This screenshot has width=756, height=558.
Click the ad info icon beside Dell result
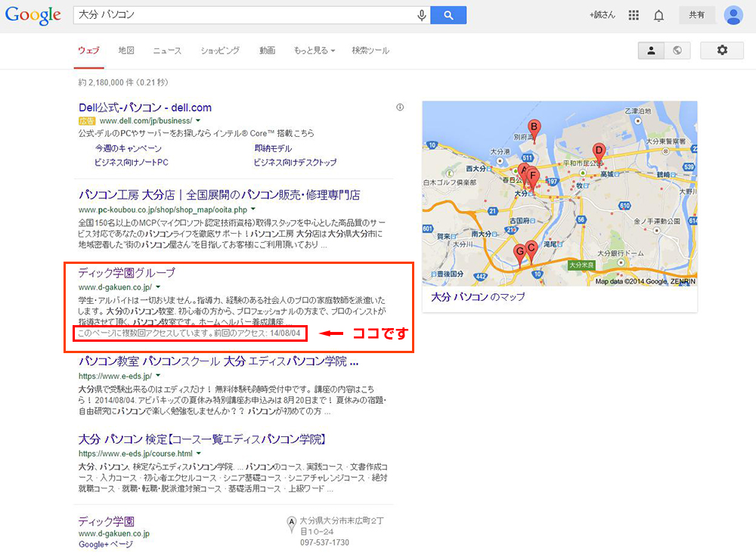click(x=400, y=107)
